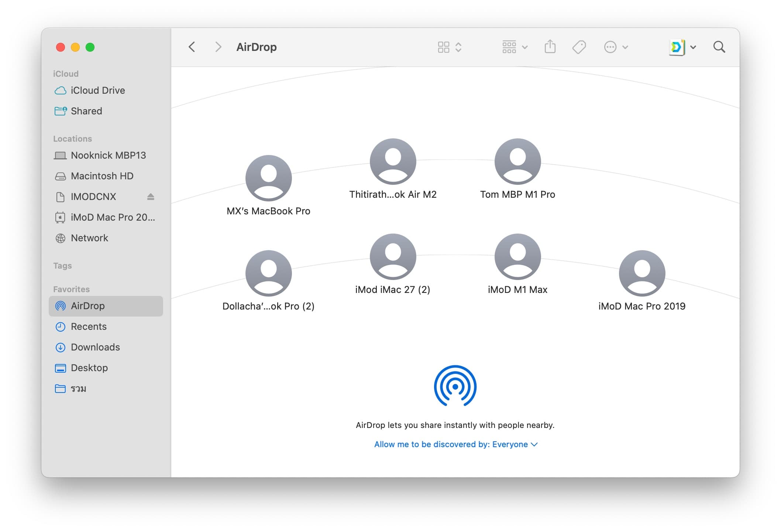Eject the IMODCNX volume
Viewport: 781px width, 532px height.
coord(151,197)
